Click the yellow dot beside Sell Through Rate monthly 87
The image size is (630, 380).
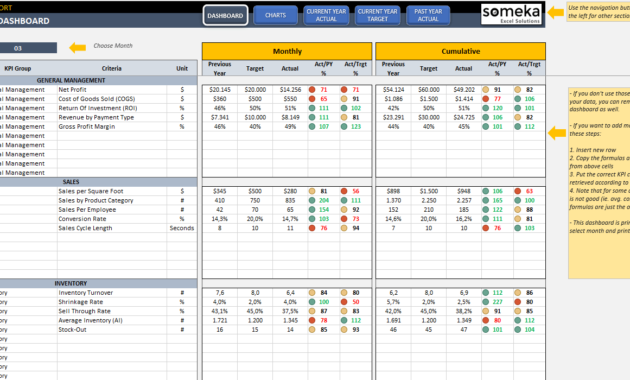point(312,311)
